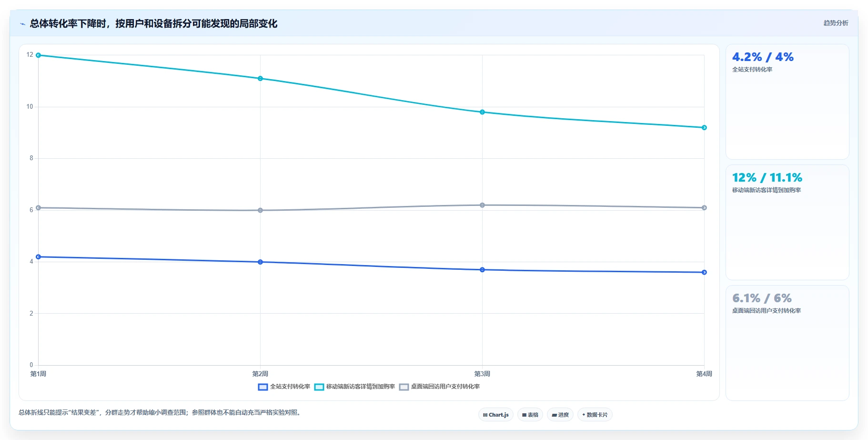Click the 第1周 x-axis label
Viewport: 868px width, 440px height.
38,374
